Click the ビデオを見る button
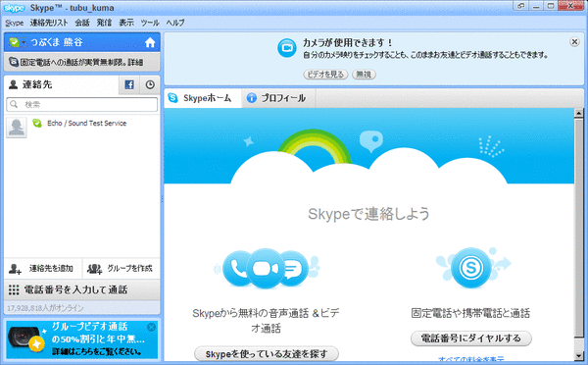The width and height of the screenshot is (588, 365). tap(325, 75)
